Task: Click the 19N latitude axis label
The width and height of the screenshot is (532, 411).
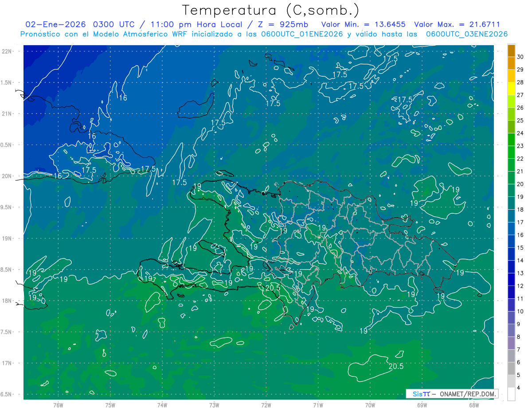Action: 8,239
